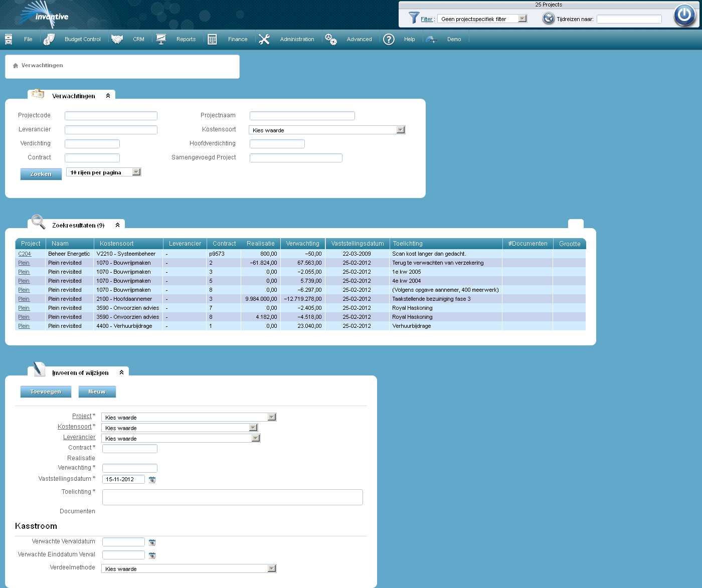Open calendar picker for Vaststellingsdatum
This screenshot has height=588, width=702.
pos(152,480)
